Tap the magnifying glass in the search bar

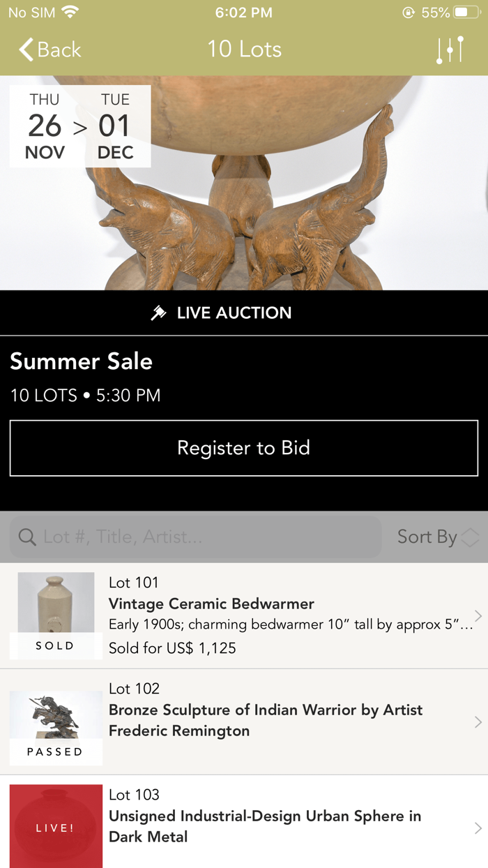point(26,537)
